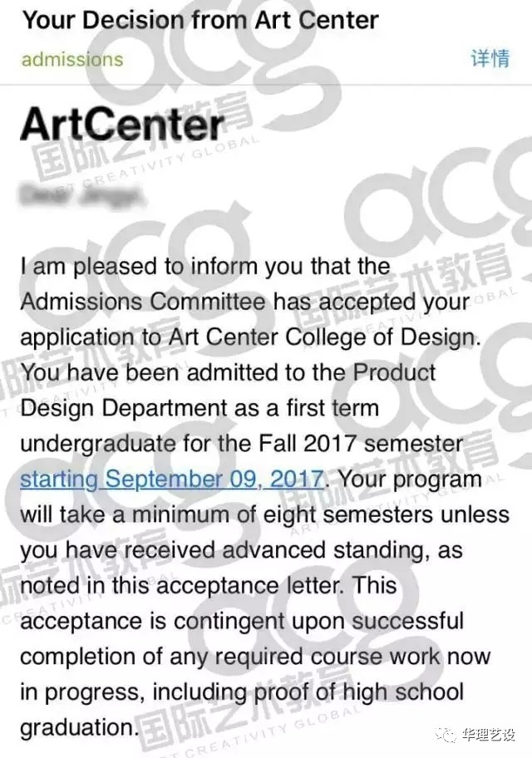The height and width of the screenshot is (758, 532).
Task: Click the WeChat logo icon beside 华理艺设
Action: click(446, 735)
